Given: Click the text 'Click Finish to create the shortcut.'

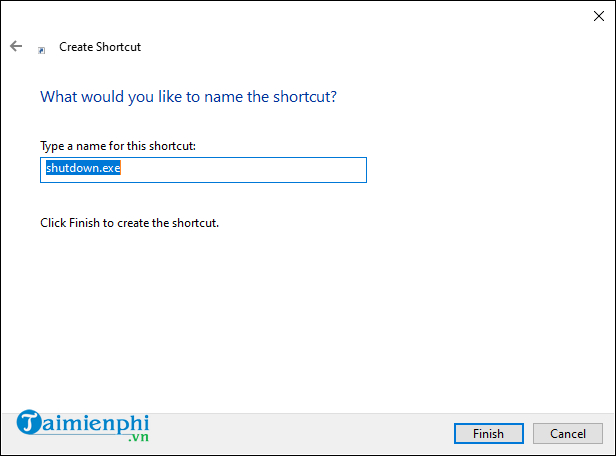Looking at the screenshot, I should coord(129,223).
